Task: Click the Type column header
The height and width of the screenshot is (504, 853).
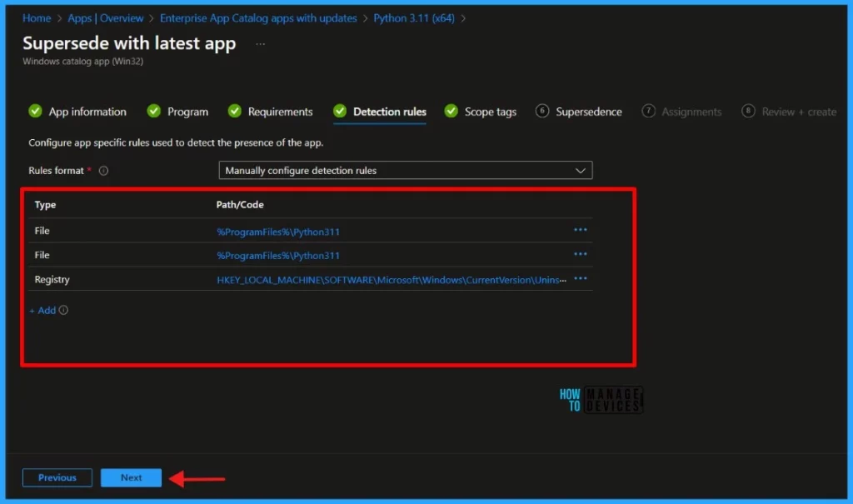Action: coord(45,205)
